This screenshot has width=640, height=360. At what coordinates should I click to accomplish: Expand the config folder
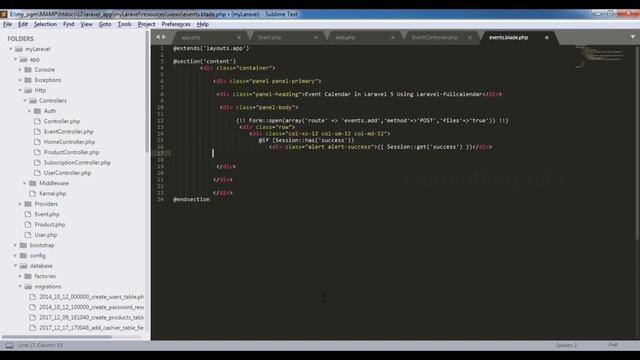coord(16,256)
